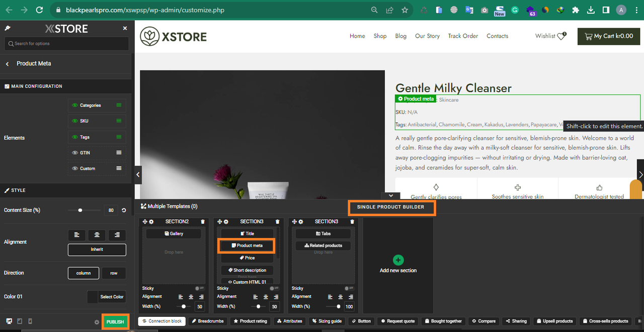
Task: Open the Shop menu item
Action: pyautogui.click(x=380, y=36)
